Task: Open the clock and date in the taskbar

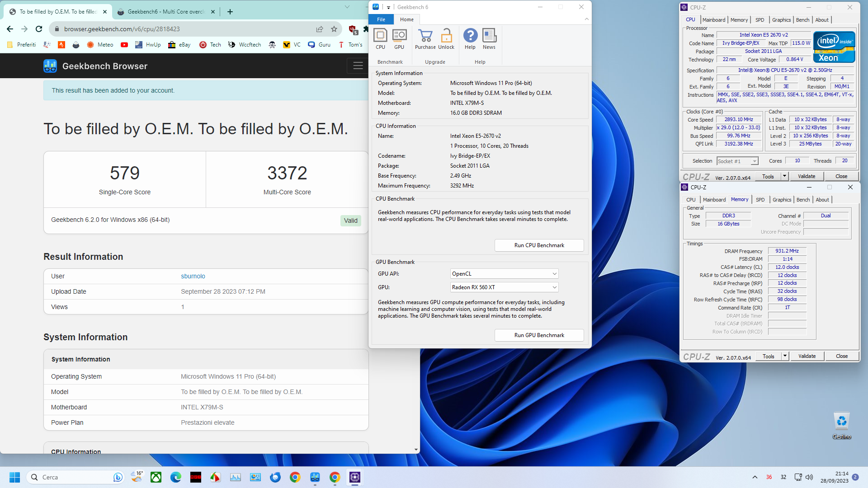Action: click(x=835, y=477)
